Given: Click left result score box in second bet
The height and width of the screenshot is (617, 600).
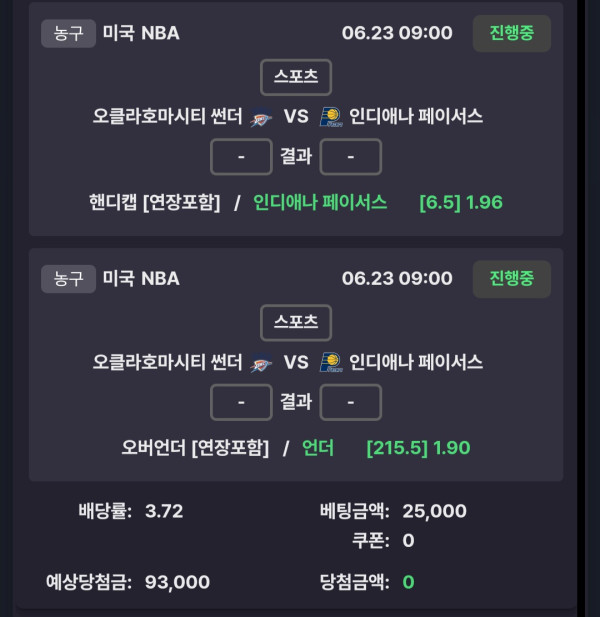Looking at the screenshot, I should pyautogui.click(x=241, y=402).
